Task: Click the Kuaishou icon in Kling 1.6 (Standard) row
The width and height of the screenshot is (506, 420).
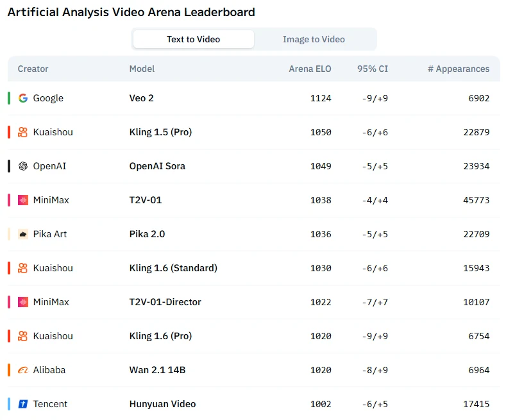Action: tap(23, 268)
